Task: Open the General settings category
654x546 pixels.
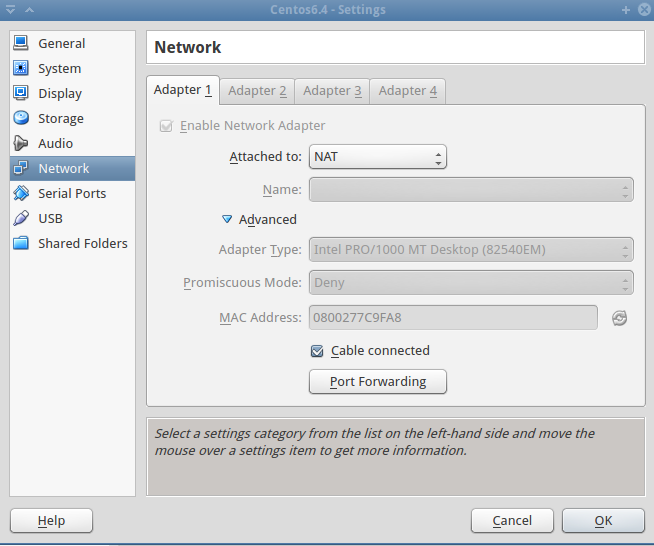Action: coord(73,43)
